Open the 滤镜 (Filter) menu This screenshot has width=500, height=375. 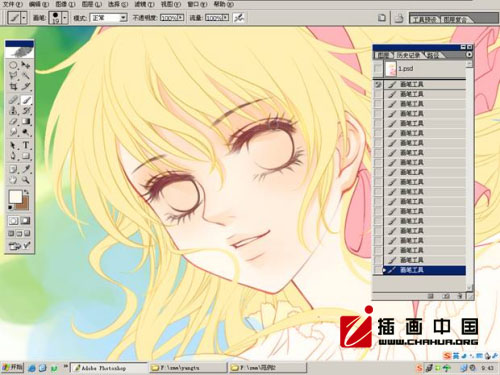click(144, 4)
